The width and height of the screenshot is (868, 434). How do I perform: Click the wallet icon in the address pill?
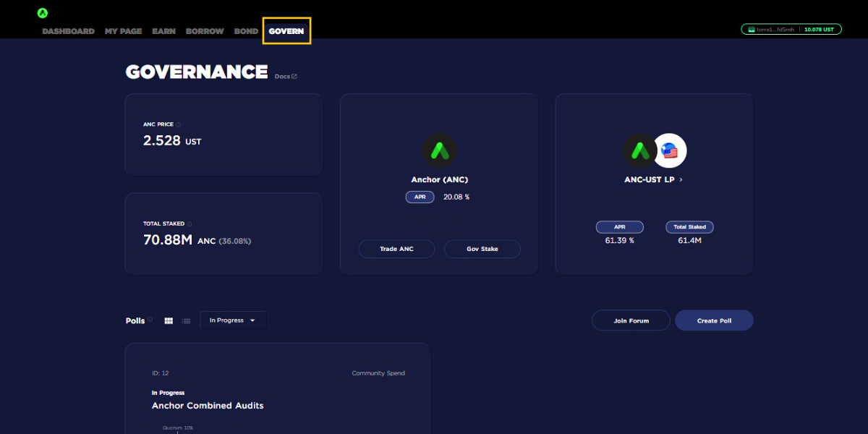752,30
